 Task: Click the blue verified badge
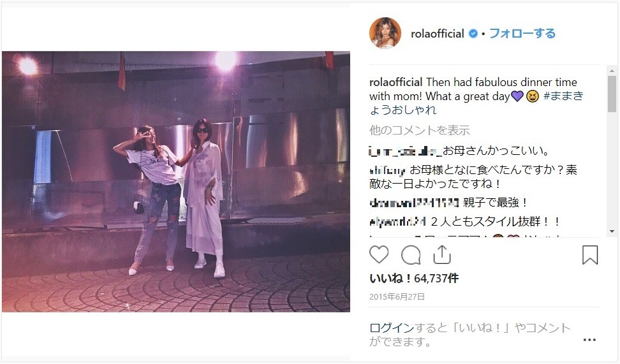pos(473,34)
